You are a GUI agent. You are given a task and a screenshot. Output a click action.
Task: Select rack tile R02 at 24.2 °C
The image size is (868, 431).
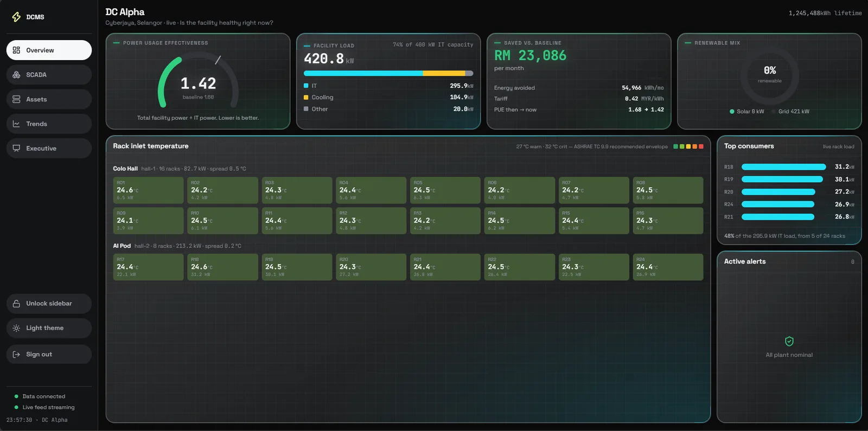(x=222, y=190)
